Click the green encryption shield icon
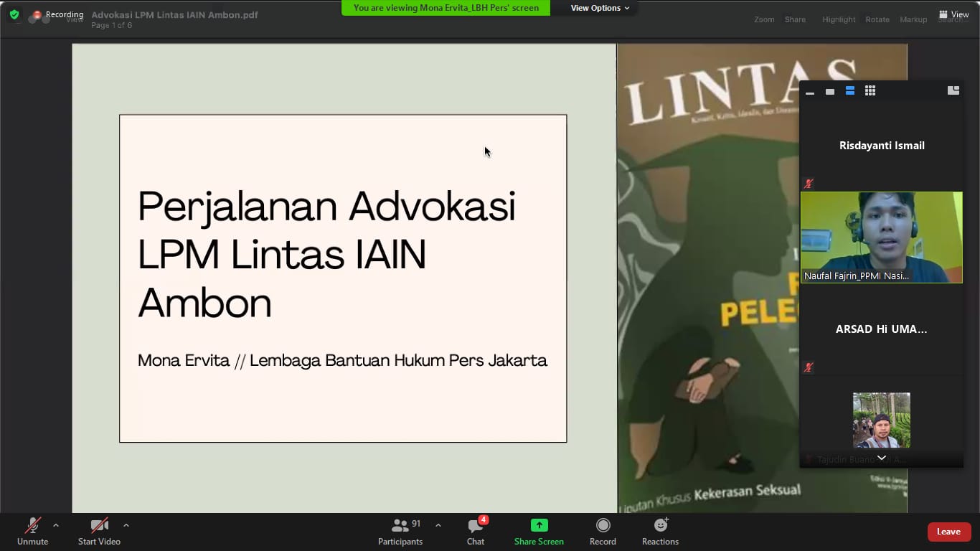 point(14,14)
